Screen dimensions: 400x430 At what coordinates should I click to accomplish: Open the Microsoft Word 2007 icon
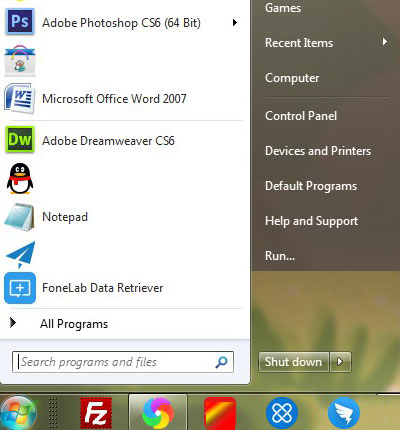pos(19,98)
